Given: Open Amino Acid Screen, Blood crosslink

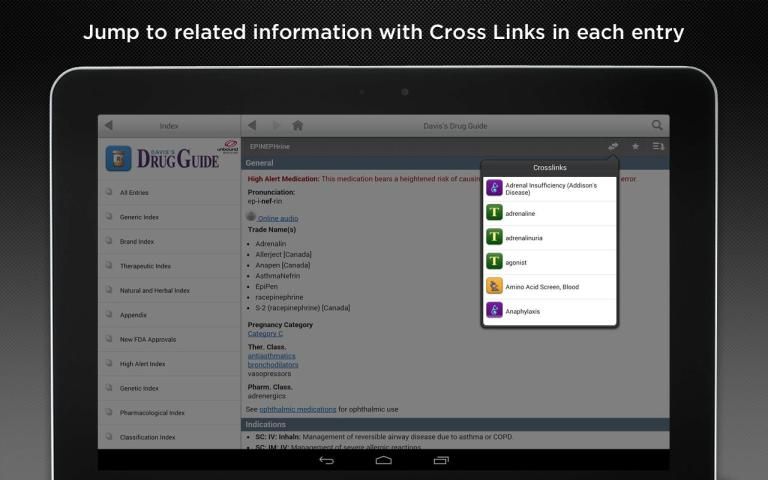Looking at the screenshot, I should click(549, 286).
